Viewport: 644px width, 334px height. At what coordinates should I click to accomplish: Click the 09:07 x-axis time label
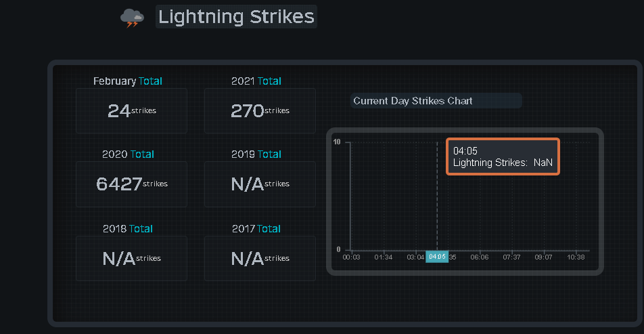click(544, 257)
